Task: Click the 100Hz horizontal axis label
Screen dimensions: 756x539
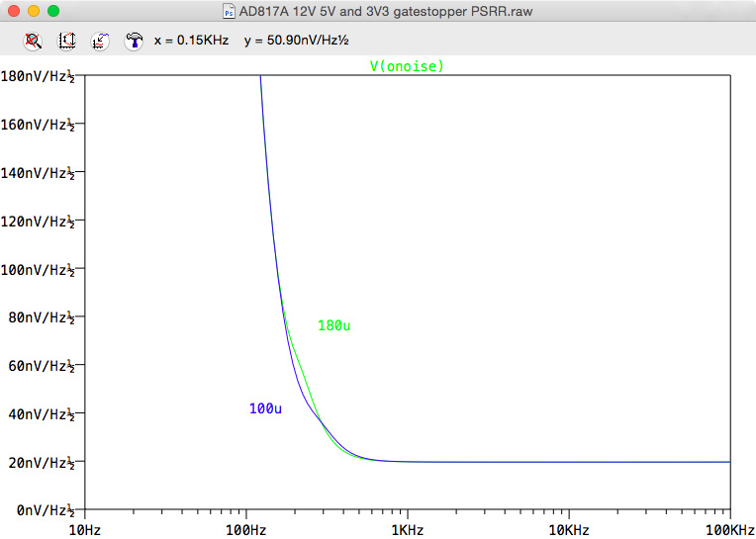Action: 245,531
